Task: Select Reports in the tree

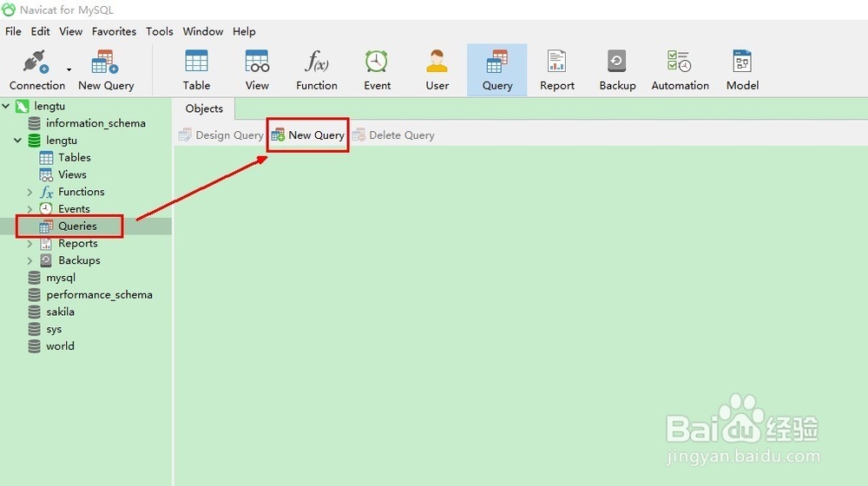Action: pyautogui.click(x=77, y=243)
